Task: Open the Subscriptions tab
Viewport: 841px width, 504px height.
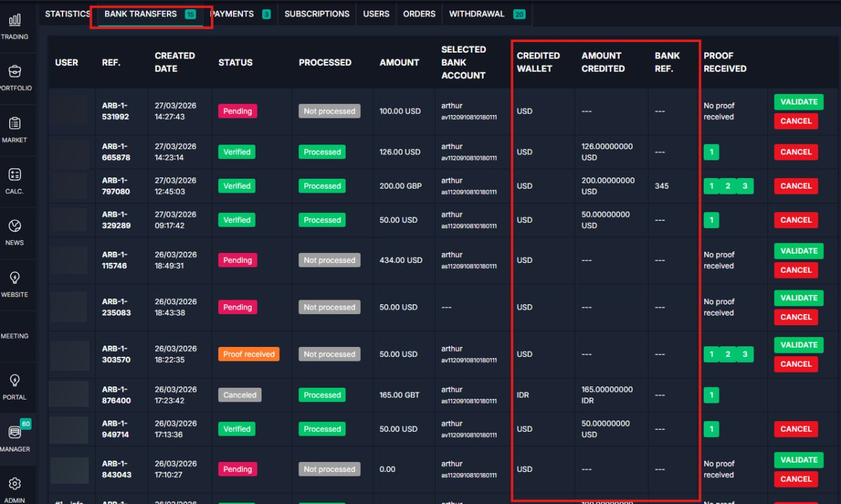Action: tap(317, 14)
